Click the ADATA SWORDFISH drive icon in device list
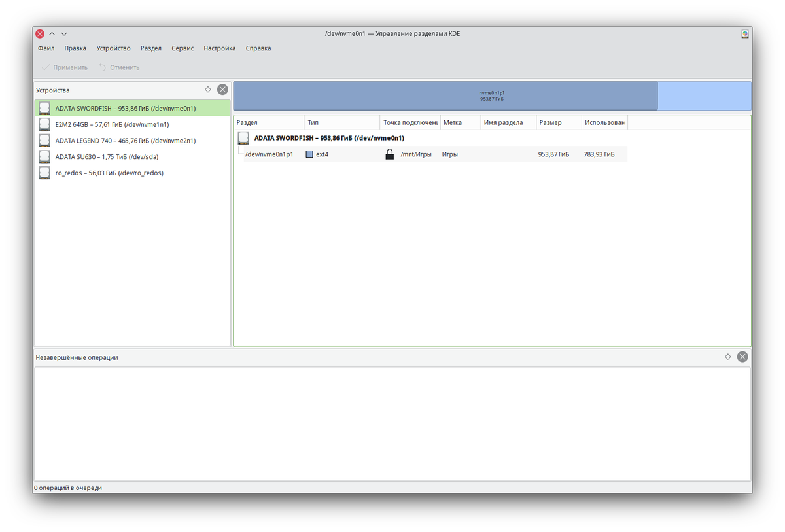Viewport: 785px width, 532px height. pos(44,108)
